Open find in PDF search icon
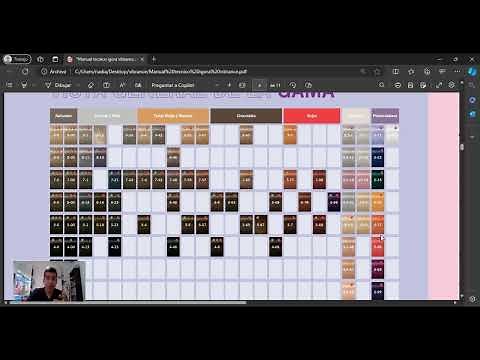 (x=382, y=85)
